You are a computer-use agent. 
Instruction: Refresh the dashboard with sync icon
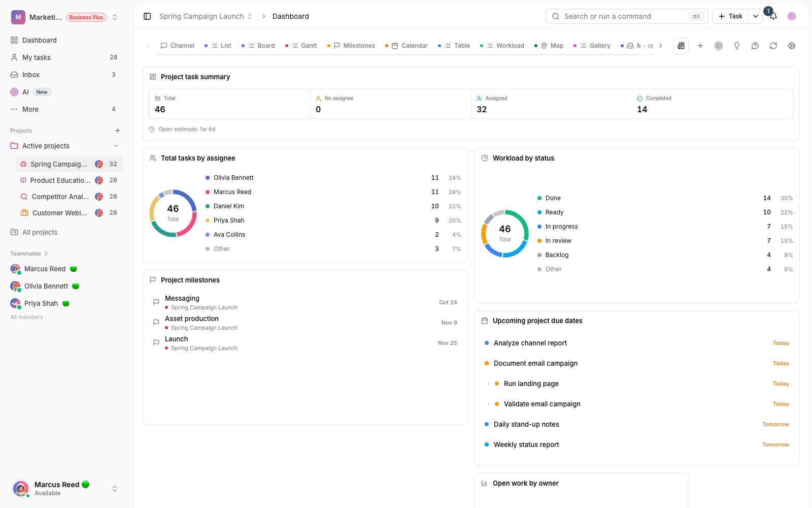click(773, 46)
